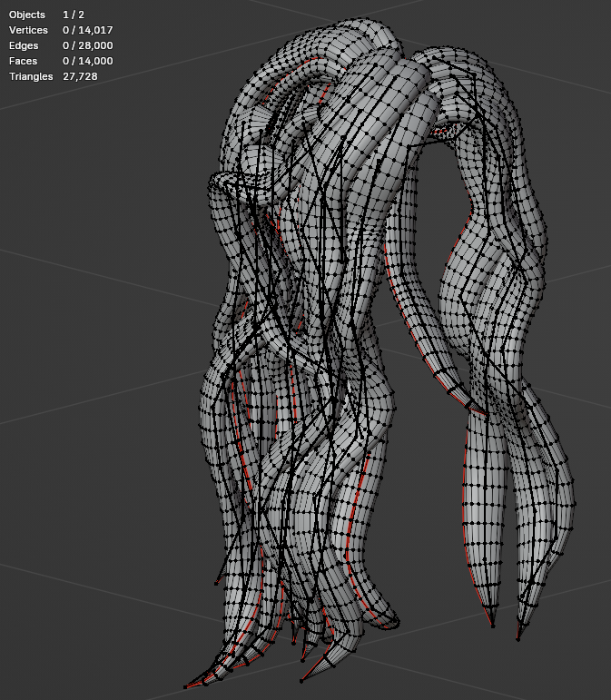Click the "Edges" label in the stats overlay
Image resolution: width=611 pixels, height=700 pixels.
tap(24, 45)
